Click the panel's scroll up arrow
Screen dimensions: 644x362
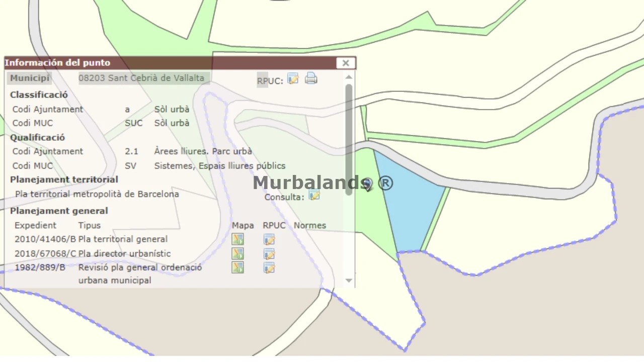coord(349,77)
